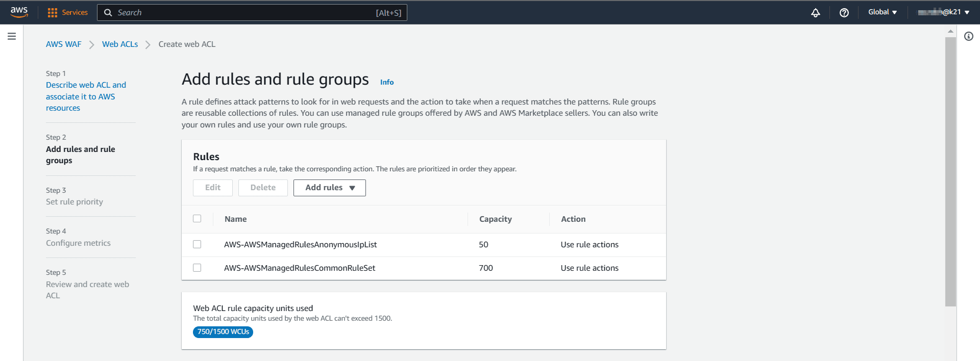Viewport: 980px width, 361px height.
Task: Click the Info link beside heading
Action: [x=386, y=82]
